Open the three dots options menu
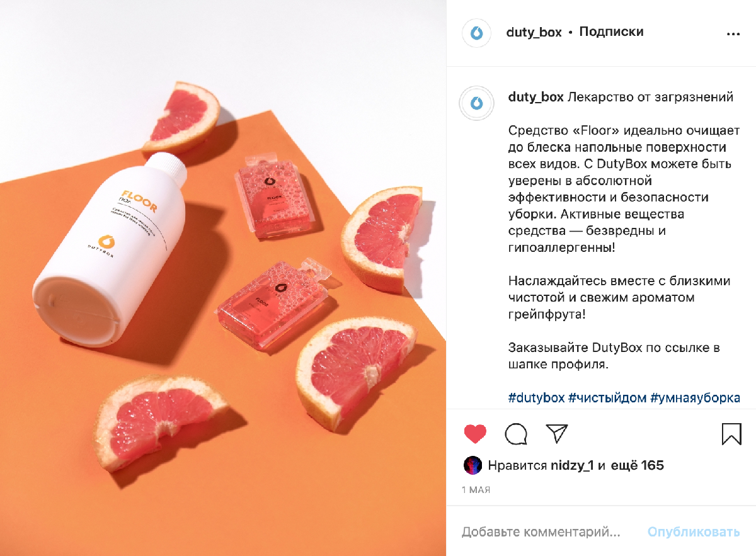The width and height of the screenshot is (756, 556). 733,34
